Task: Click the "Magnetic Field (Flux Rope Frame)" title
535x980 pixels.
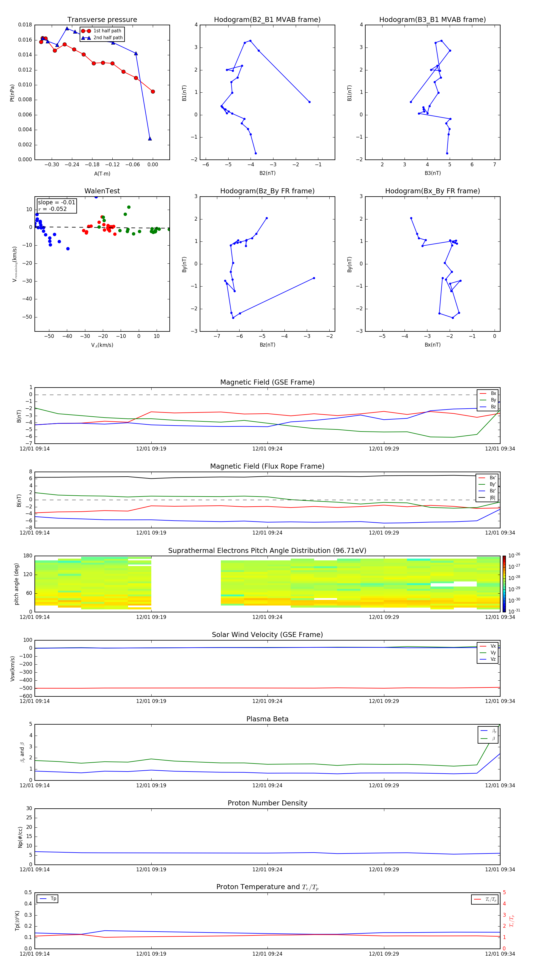Action: point(267,467)
